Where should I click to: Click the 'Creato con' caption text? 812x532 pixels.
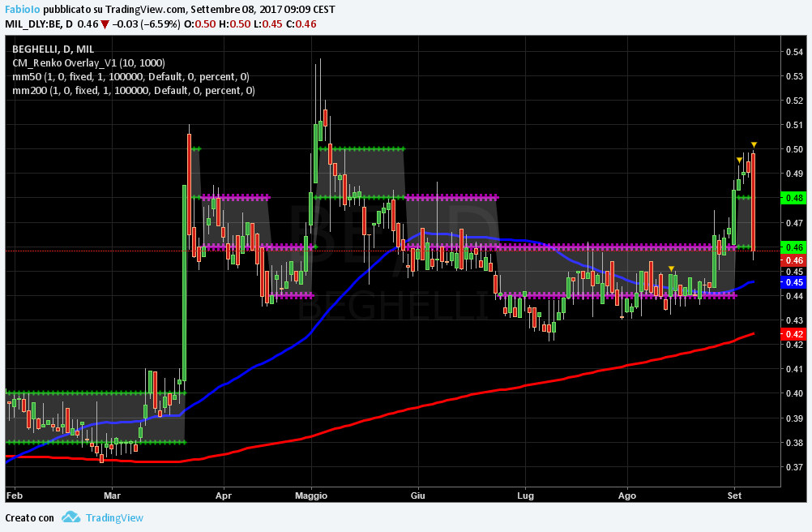click(29, 518)
